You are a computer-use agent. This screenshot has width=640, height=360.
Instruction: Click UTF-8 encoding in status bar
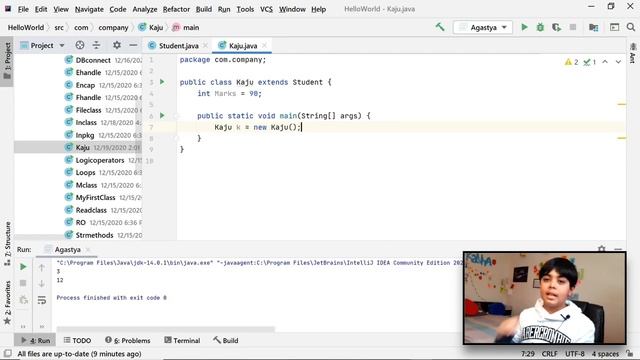click(575, 354)
